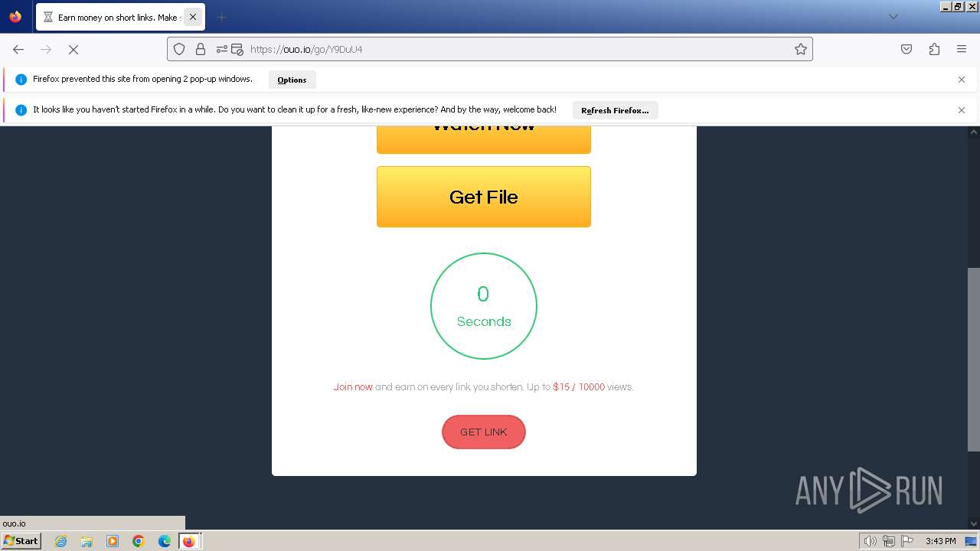Image resolution: width=980 pixels, height=551 pixels.
Task: Dismiss the refresh Firefox notification
Action: point(962,110)
